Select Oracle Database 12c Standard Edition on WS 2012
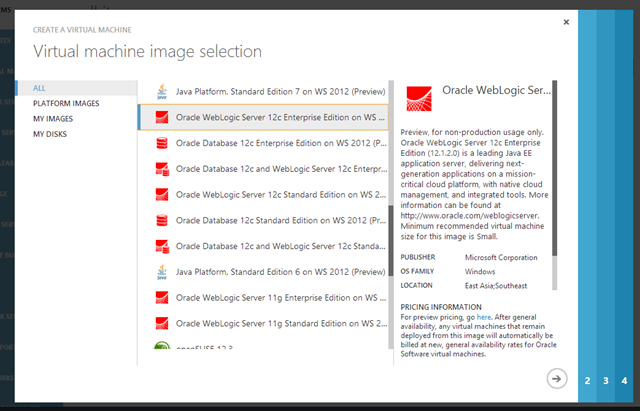The width and height of the screenshot is (640, 411). pos(263,220)
